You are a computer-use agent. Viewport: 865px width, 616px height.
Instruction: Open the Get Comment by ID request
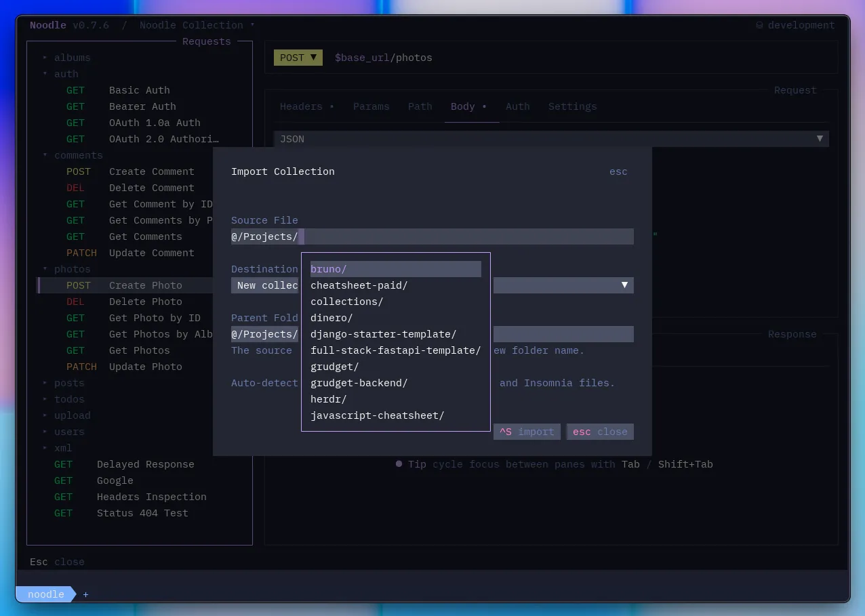pos(161,204)
